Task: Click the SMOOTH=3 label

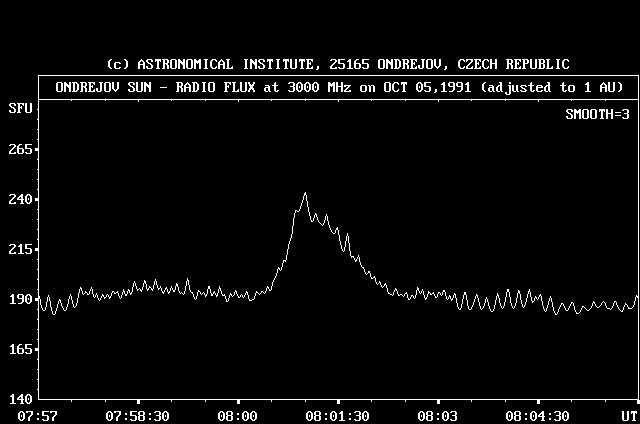Action: click(599, 114)
